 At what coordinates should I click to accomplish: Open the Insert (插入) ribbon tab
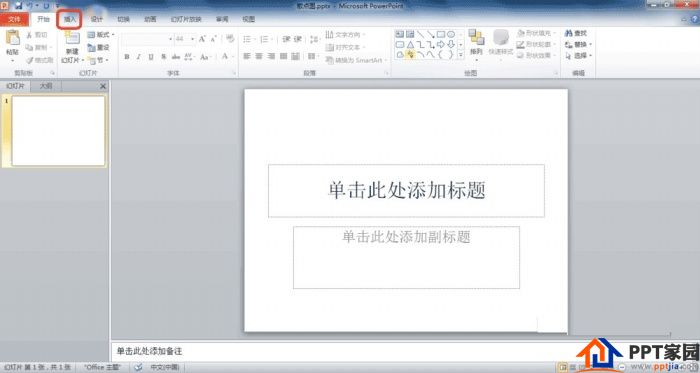70,19
